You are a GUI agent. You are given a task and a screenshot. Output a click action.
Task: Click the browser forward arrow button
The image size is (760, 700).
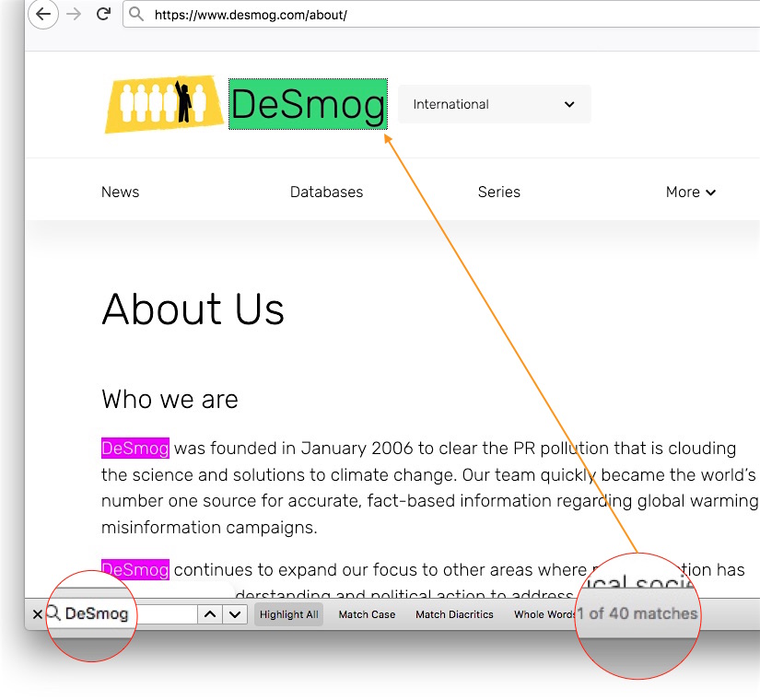(75, 15)
